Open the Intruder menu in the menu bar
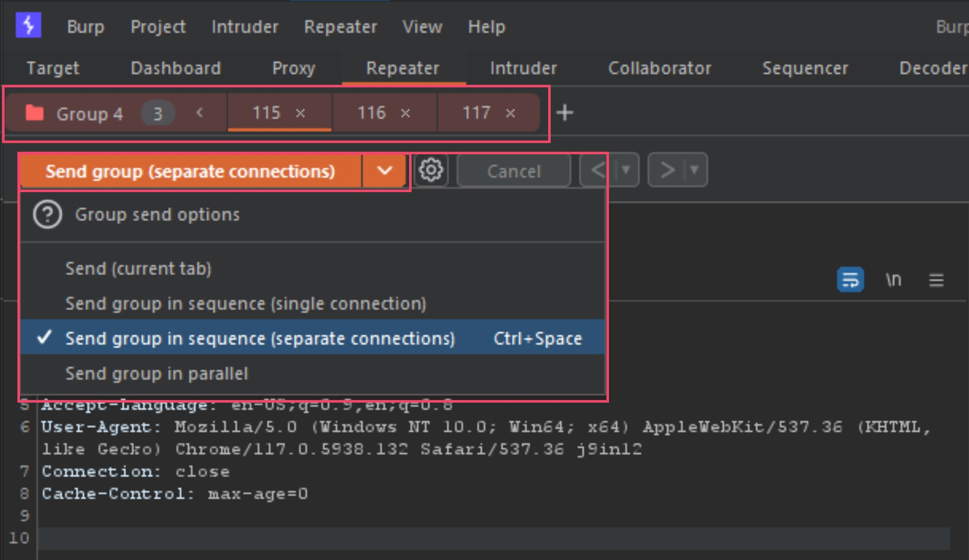Viewport: 969px width, 560px height. tap(245, 27)
